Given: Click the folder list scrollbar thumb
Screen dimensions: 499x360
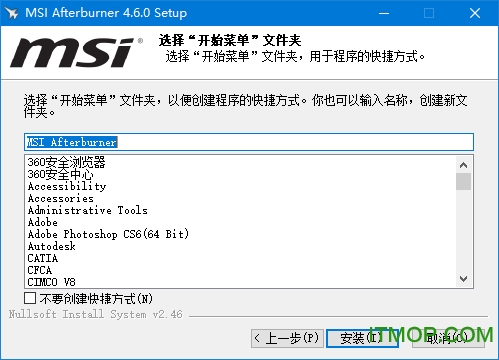Looking at the screenshot, I should click(x=463, y=182).
